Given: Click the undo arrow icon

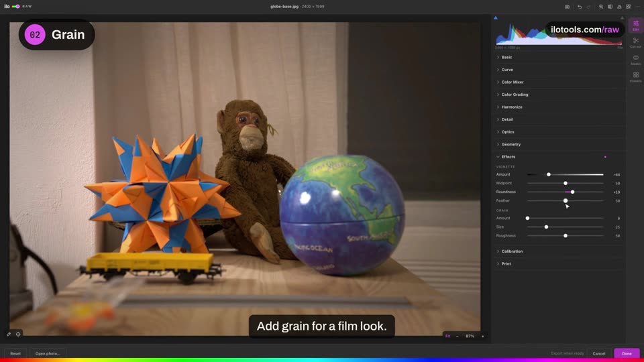Looking at the screenshot, I should (580, 7).
